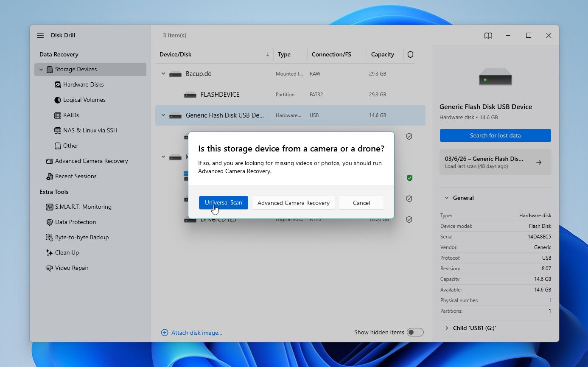The height and width of the screenshot is (367, 588).
Task: Open S.M.A.R.T. Monitoring tool
Action: [x=83, y=207]
